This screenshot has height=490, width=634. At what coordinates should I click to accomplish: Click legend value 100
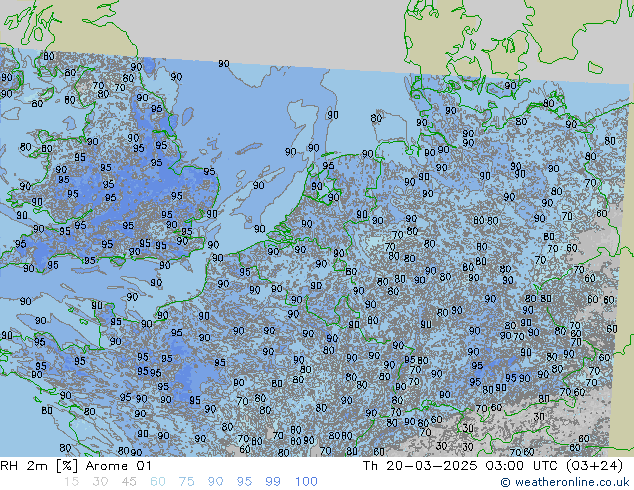pyautogui.click(x=306, y=482)
